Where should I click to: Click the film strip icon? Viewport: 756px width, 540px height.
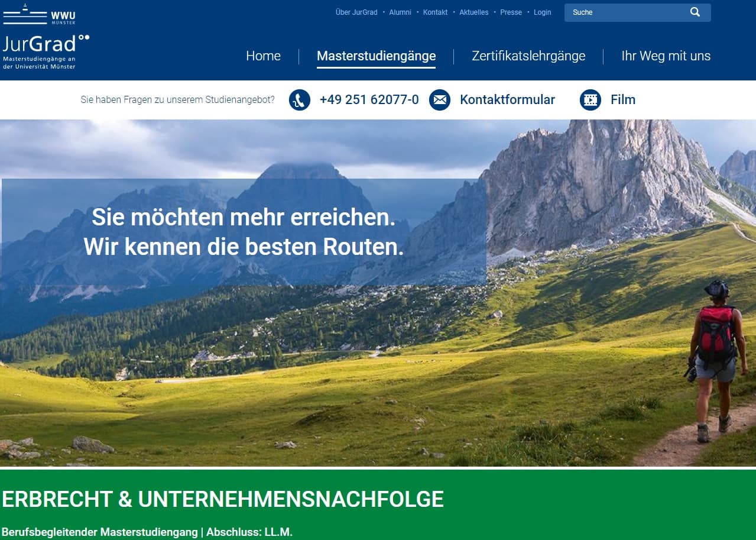click(590, 100)
